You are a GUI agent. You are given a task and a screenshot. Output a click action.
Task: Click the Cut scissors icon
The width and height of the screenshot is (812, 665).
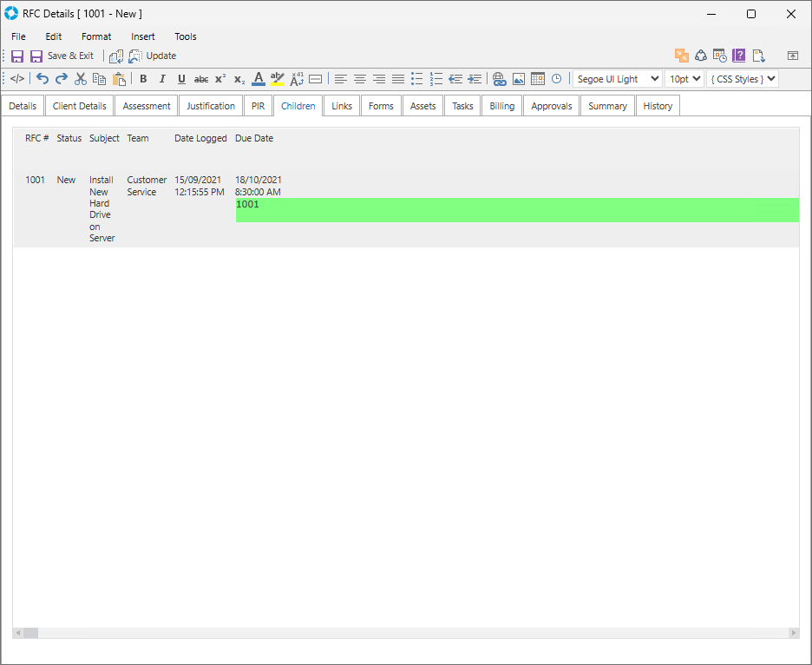(81, 79)
